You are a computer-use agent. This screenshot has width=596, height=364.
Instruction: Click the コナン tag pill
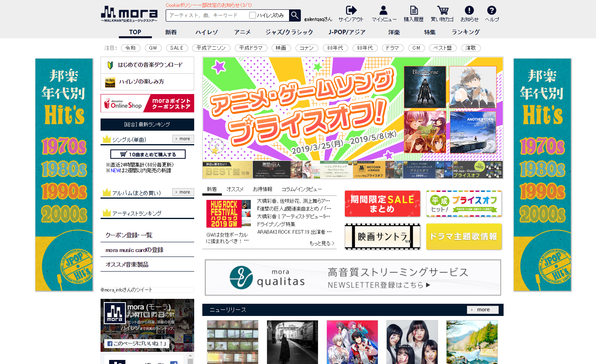[x=307, y=48]
